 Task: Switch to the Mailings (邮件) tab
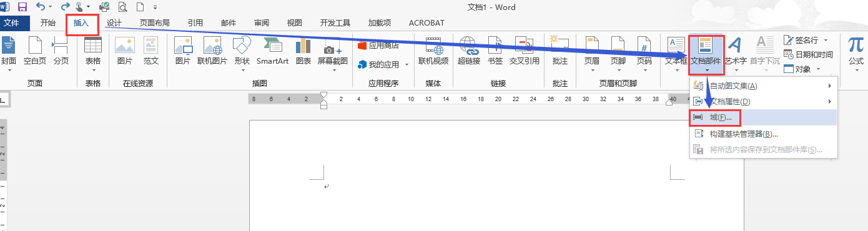(x=229, y=23)
